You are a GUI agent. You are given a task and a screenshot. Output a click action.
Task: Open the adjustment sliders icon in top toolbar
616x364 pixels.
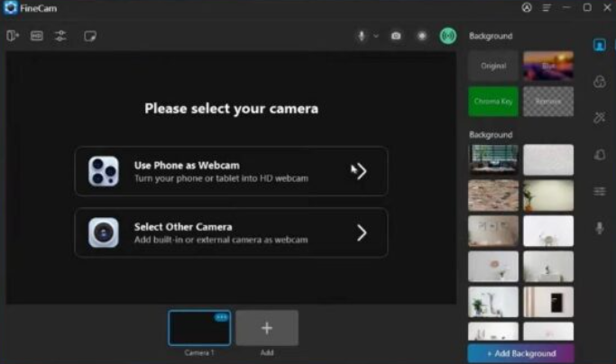point(60,36)
